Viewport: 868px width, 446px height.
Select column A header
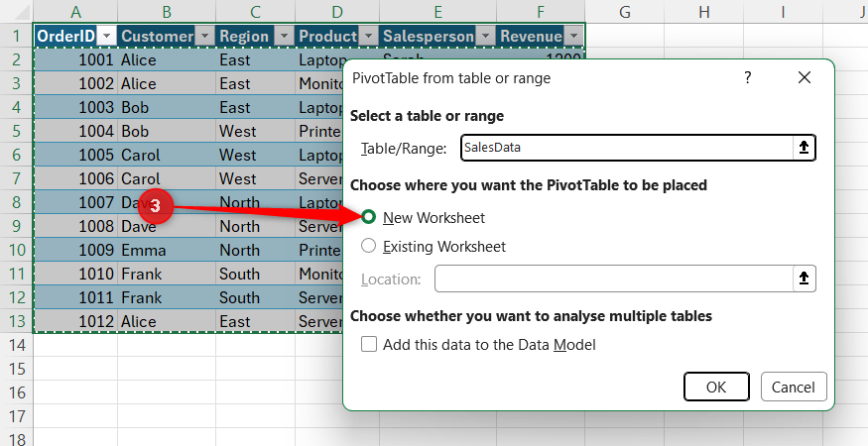(x=75, y=11)
